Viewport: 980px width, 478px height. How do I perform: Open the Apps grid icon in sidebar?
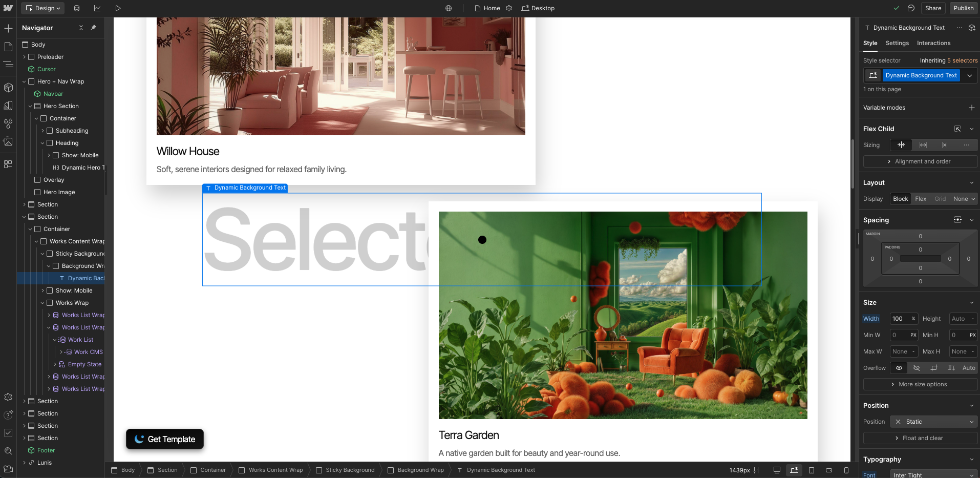tap(8, 164)
